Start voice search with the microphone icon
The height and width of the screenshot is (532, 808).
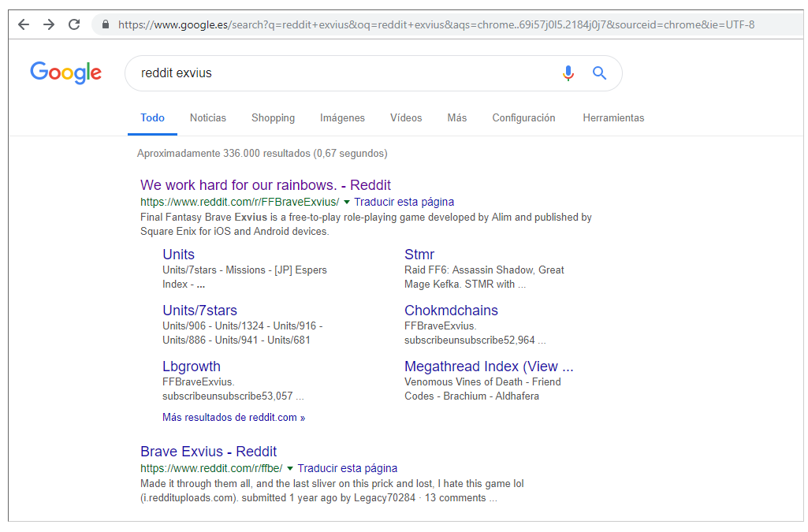coord(568,73)
